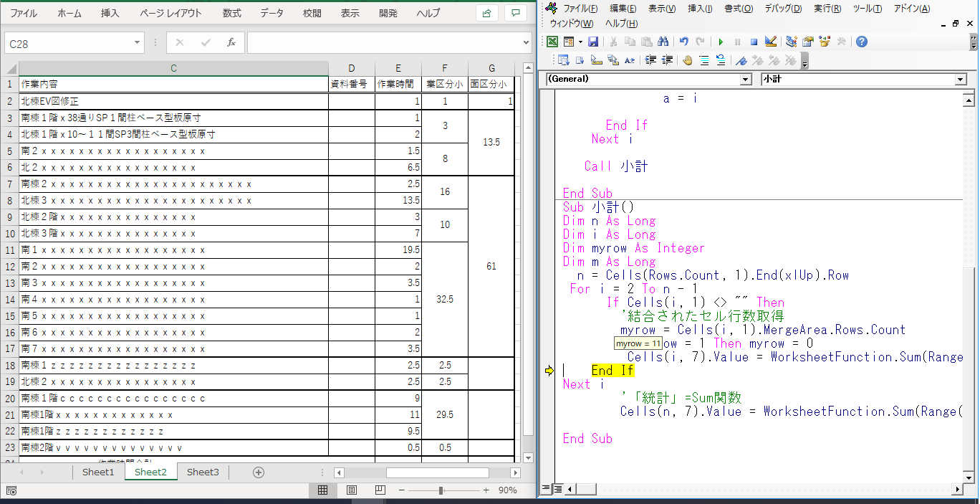Open the VBA 実行(R) menu
This screenshot has width=980, height=504.
tap(827, 9)
